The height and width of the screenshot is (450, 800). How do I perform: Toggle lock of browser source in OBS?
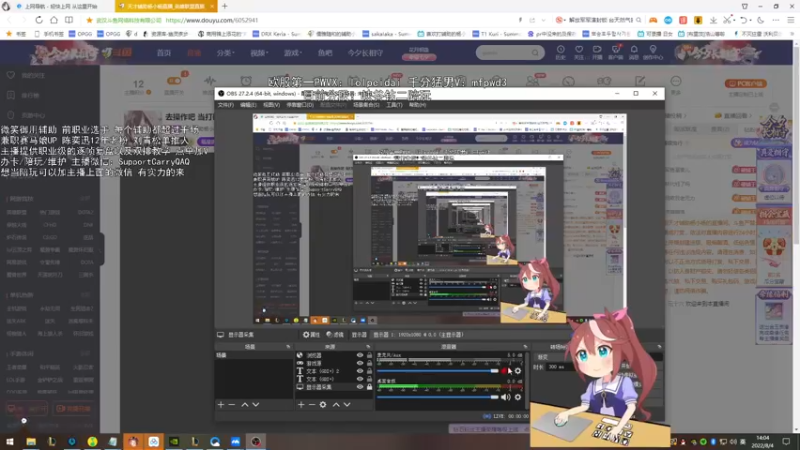369,355
